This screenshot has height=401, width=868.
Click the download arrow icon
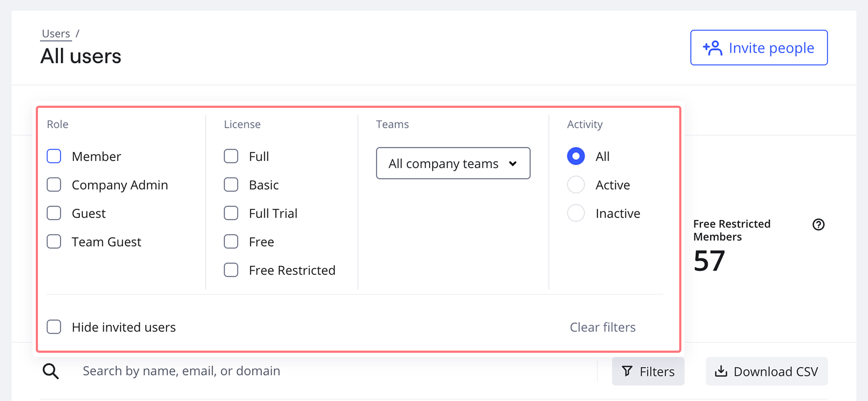(x=720, y=371)
